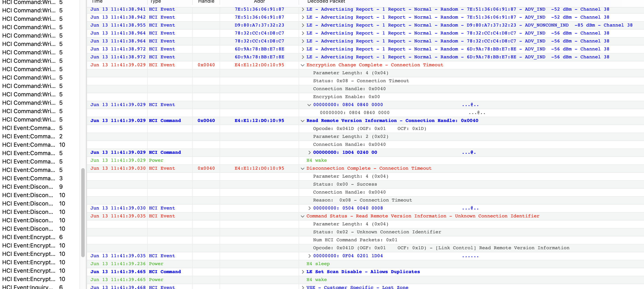Collapse the Command Status event row
The width and height of the screenshot is (644, 289).
click(303, 216)
